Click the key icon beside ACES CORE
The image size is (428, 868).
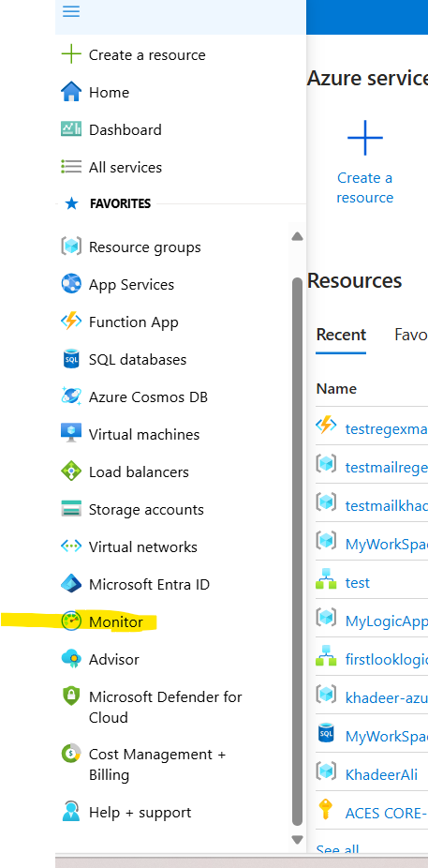326,809
